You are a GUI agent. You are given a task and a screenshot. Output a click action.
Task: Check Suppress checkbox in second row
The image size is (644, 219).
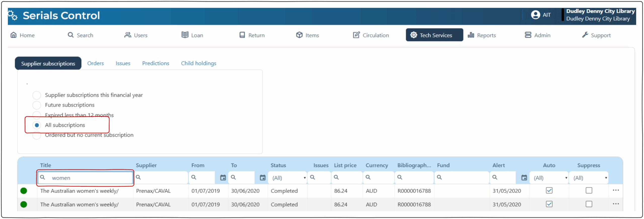point(589,204)
